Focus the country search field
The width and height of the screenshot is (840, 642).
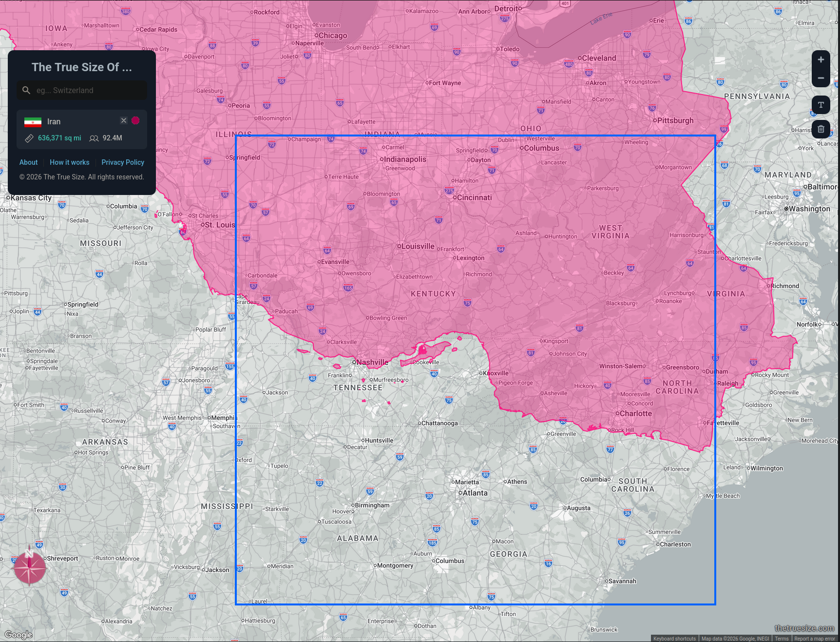pos(82,90)
